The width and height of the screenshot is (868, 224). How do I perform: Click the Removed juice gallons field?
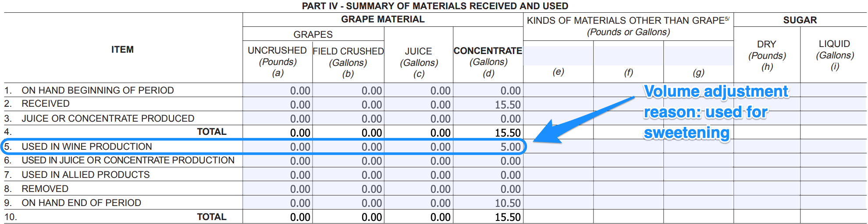tap(419, 189)
